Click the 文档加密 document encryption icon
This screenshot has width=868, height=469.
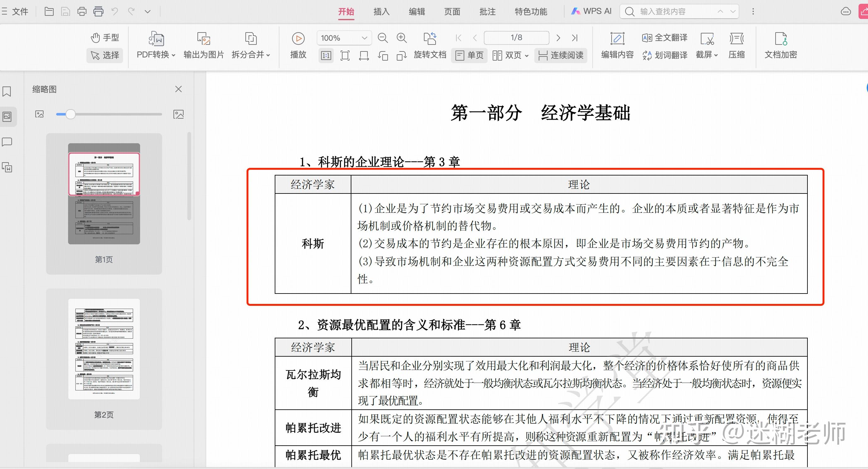pyautogui.click(x=780, y=45)
